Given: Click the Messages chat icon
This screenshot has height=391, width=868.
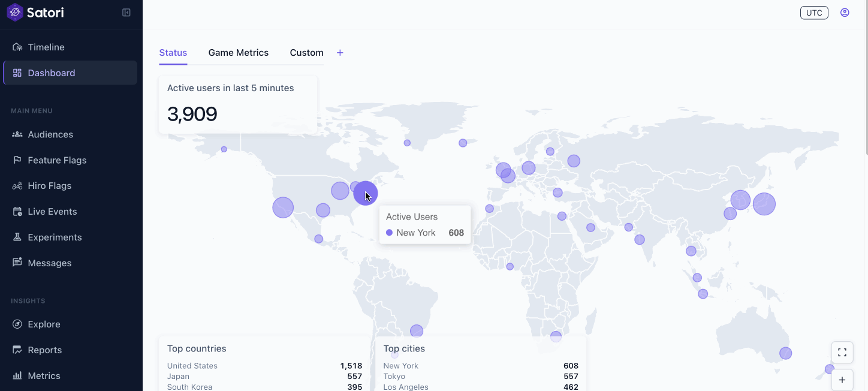Looking at the screenshot, I should coord(17,263).
